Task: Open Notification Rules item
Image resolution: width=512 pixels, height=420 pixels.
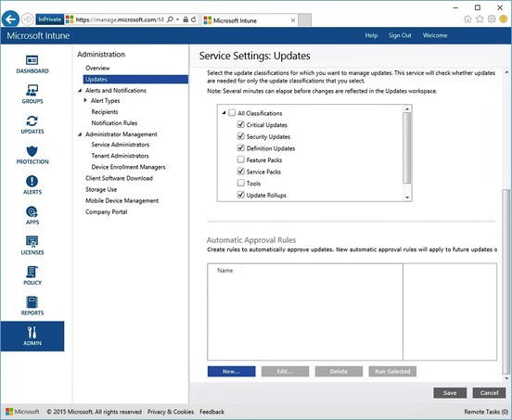Action: coord(114,123)
